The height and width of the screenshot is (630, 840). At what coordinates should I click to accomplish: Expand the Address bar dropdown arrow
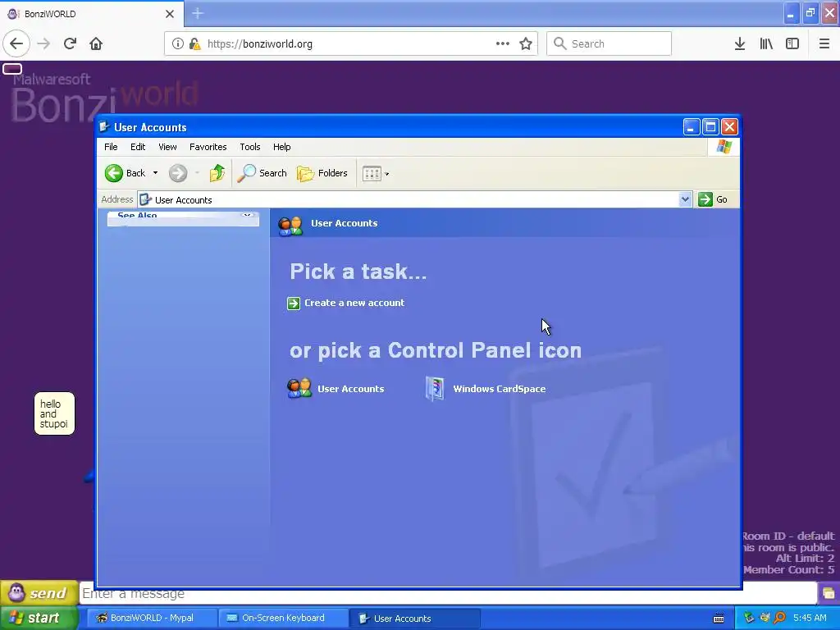(685, 199)
